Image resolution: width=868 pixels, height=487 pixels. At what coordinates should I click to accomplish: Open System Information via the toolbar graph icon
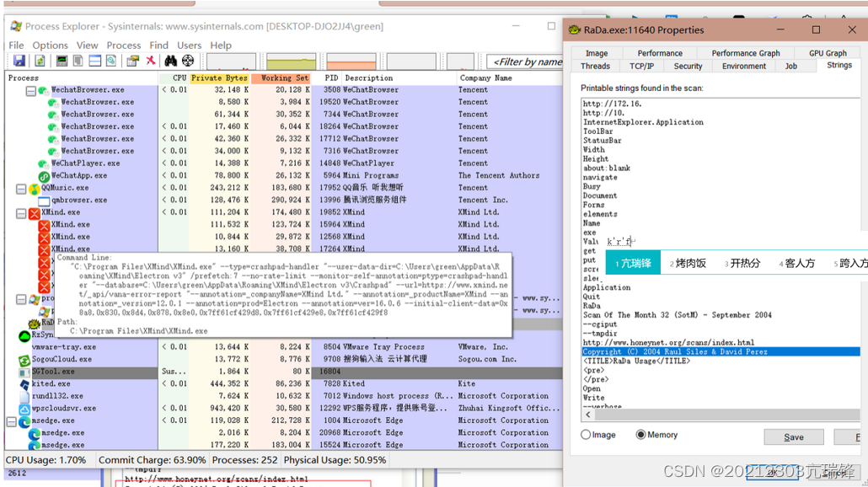tap(62, 61)
